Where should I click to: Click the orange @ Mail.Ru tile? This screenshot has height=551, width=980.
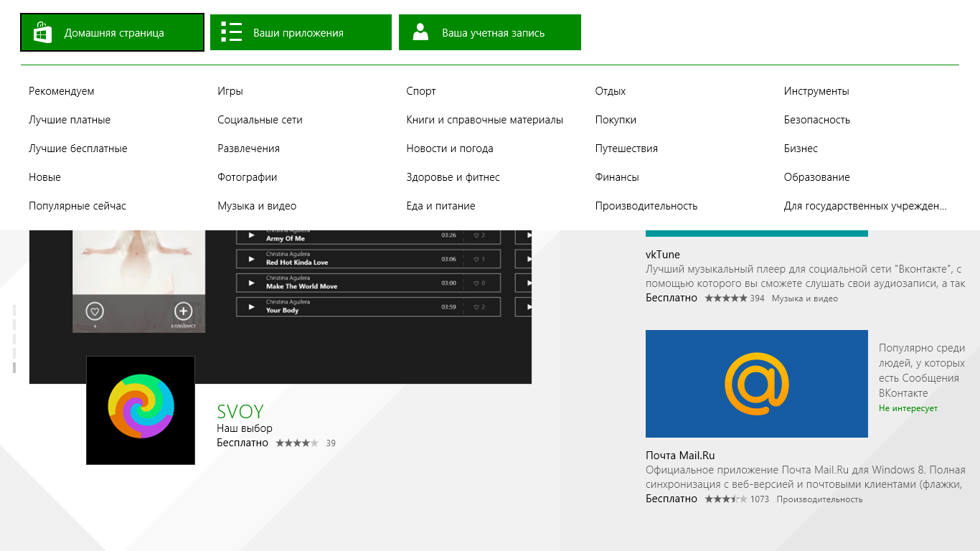[756, 384]
